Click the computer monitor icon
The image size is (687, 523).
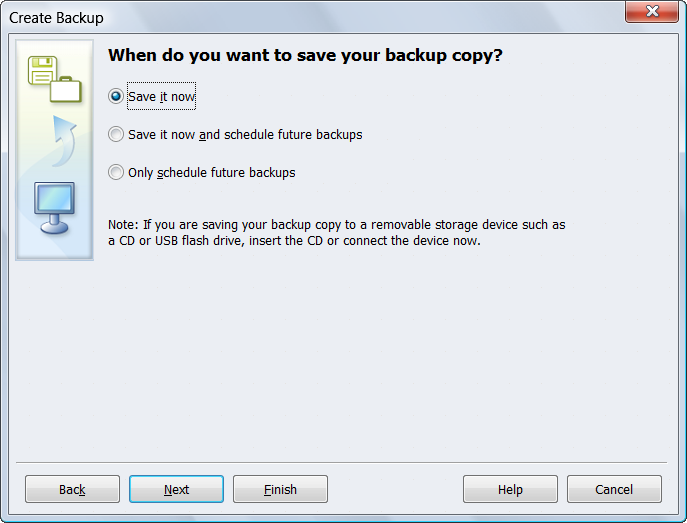52,205
